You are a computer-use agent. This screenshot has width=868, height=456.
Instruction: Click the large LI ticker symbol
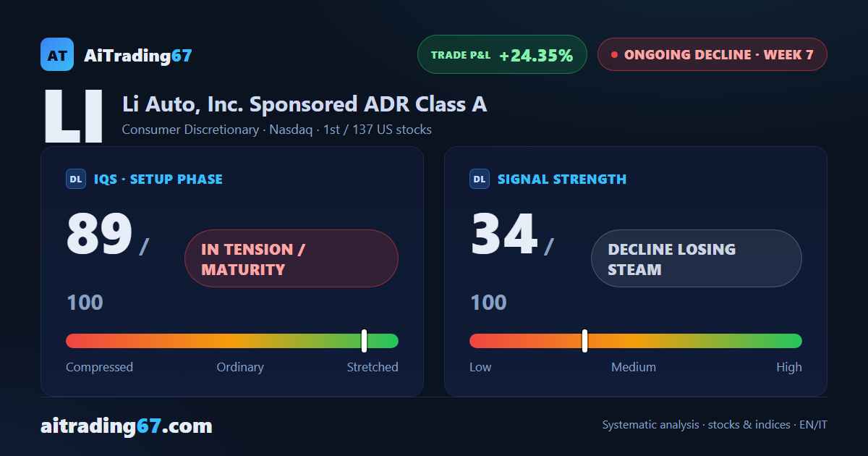pyautogui.click(x=74, y=117)
